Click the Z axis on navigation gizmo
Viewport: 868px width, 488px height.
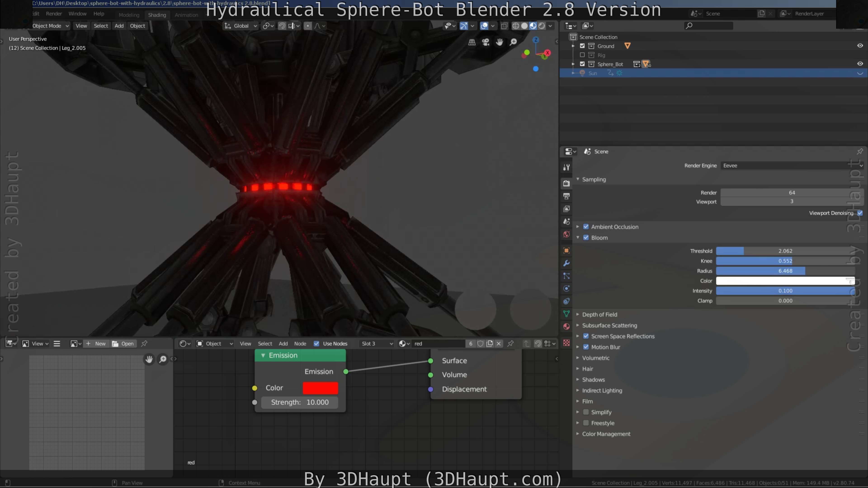[536, 40]
